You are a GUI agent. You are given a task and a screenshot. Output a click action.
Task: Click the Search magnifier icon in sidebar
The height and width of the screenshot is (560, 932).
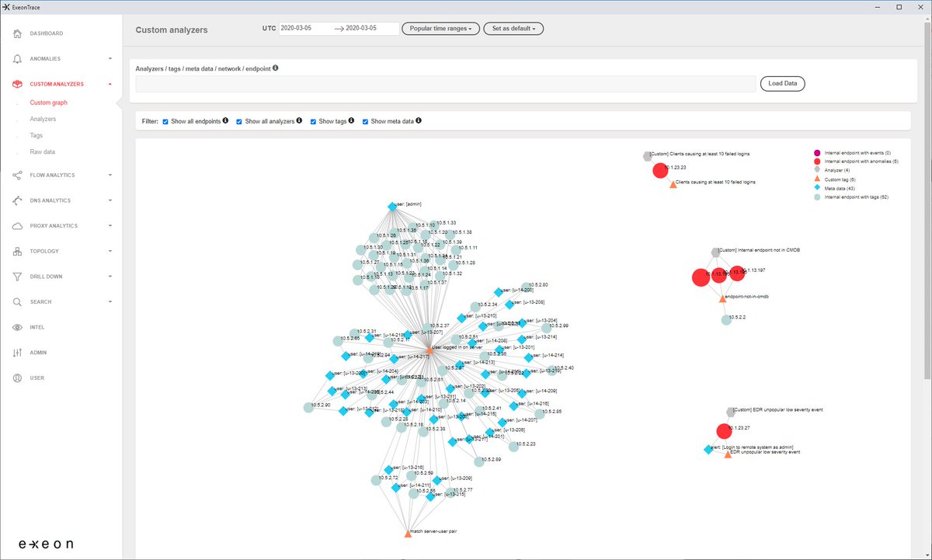click(16, 301)
